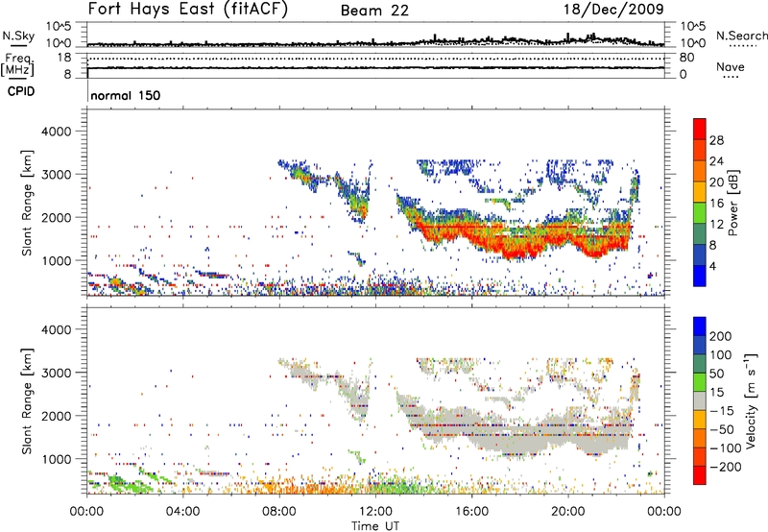Click the green near-range velocity echoes near 01:00
This screenshot has width=768, height=532.
[x=116, y=481]
